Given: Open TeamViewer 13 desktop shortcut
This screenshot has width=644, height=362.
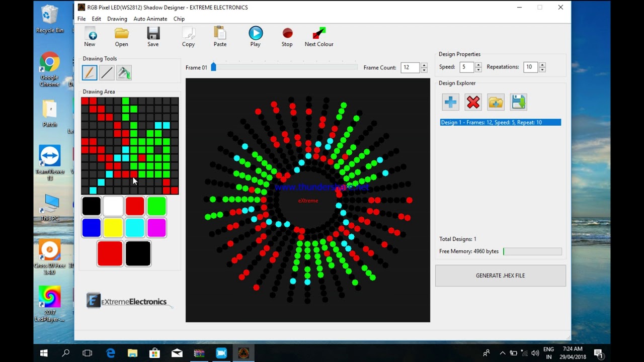Looking at the screenshot, I should 50,163.
